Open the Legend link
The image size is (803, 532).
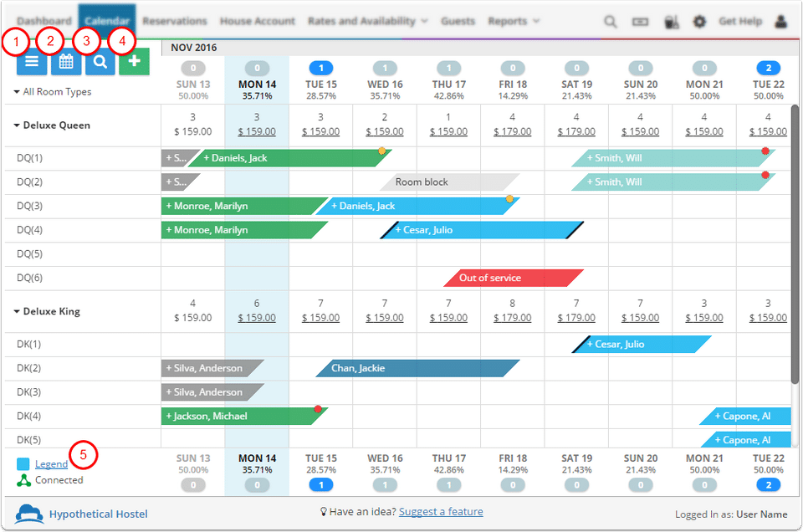click(51, 464)
